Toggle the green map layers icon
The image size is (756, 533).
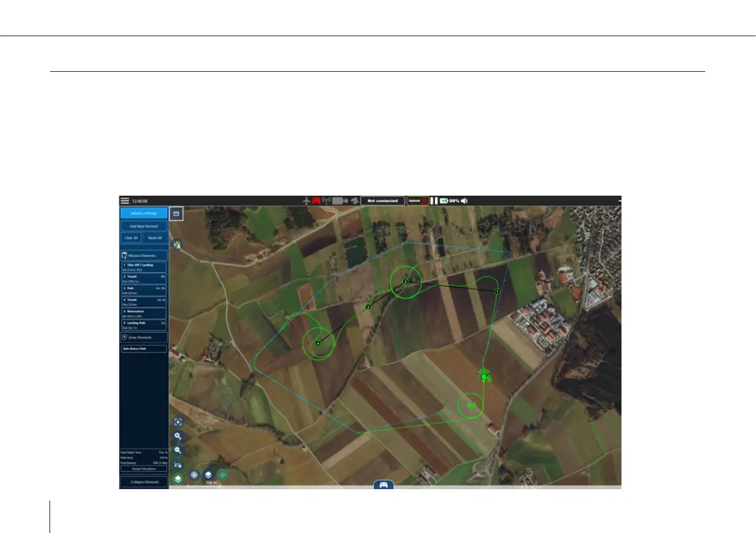(178, 479)
